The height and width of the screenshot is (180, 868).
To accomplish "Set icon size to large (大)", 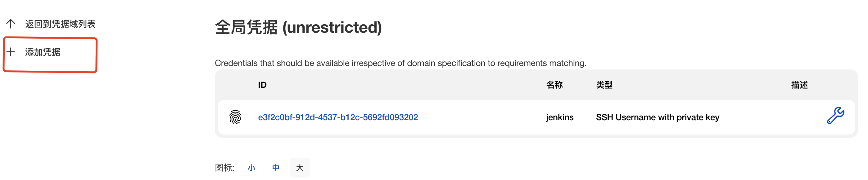I will 300,168.
